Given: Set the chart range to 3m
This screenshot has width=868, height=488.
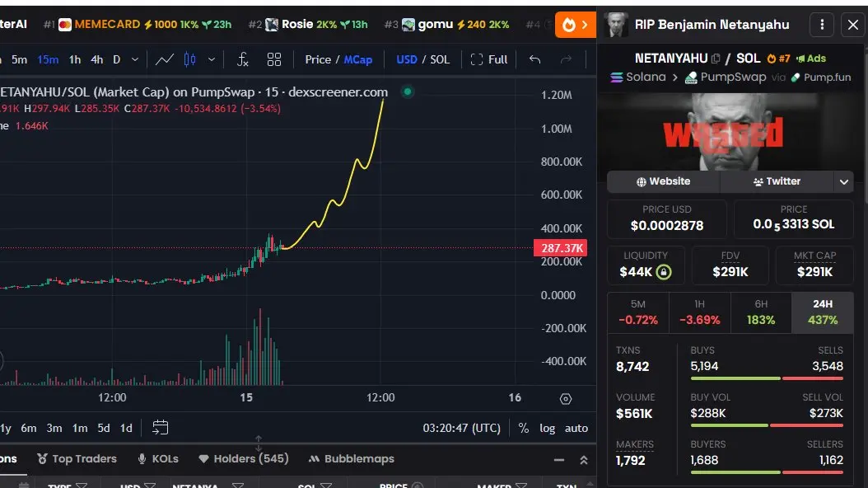Looking at the screenshot, I should click(x=54, y=428).
